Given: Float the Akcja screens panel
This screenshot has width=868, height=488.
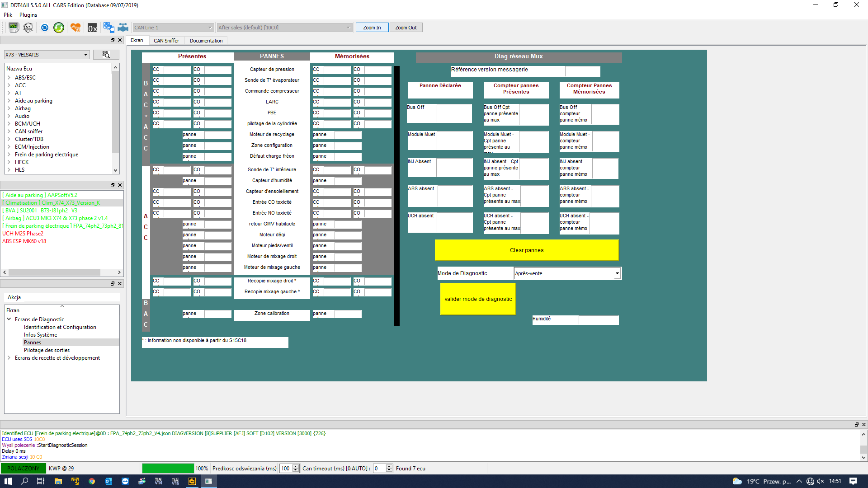Looking at the screenshot, I should coord(113,284).
